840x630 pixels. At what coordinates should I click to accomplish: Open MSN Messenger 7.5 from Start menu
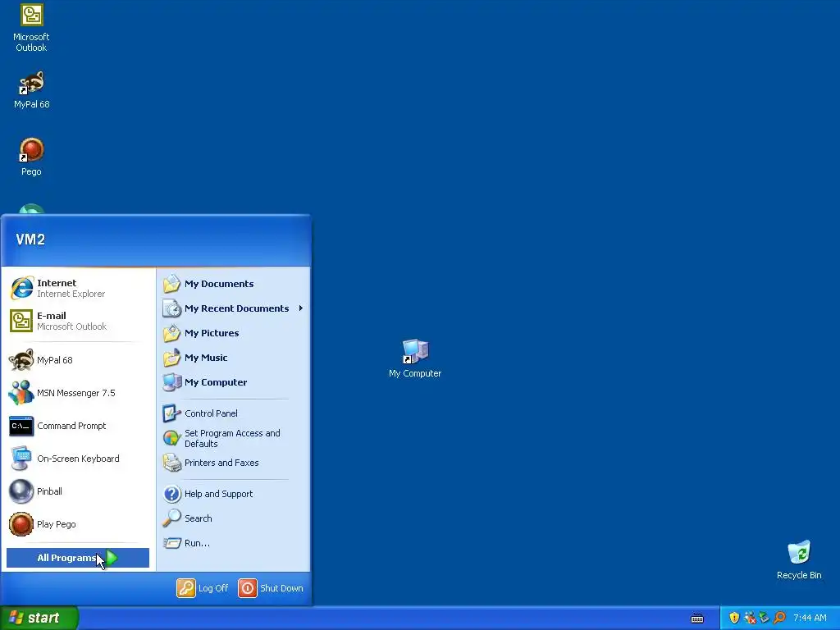point(78,393)
